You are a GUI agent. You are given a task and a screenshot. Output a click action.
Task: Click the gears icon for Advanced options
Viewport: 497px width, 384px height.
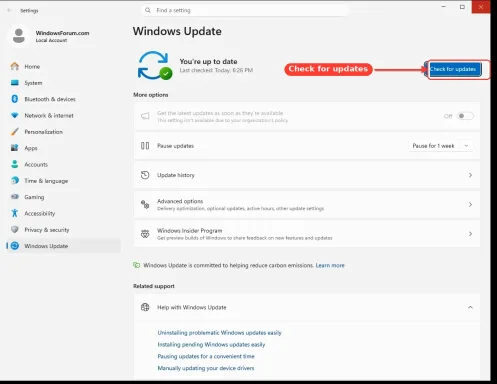145,204
